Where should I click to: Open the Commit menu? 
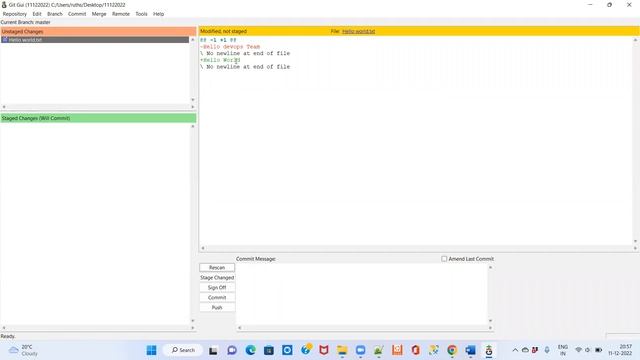pos(77,14)
